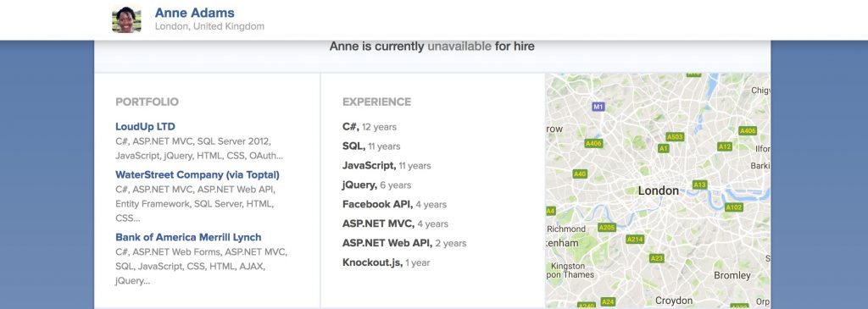Click the A102 road marker on map
The height and width of the screenshot is (309, 868).
(x=733, y=207)
